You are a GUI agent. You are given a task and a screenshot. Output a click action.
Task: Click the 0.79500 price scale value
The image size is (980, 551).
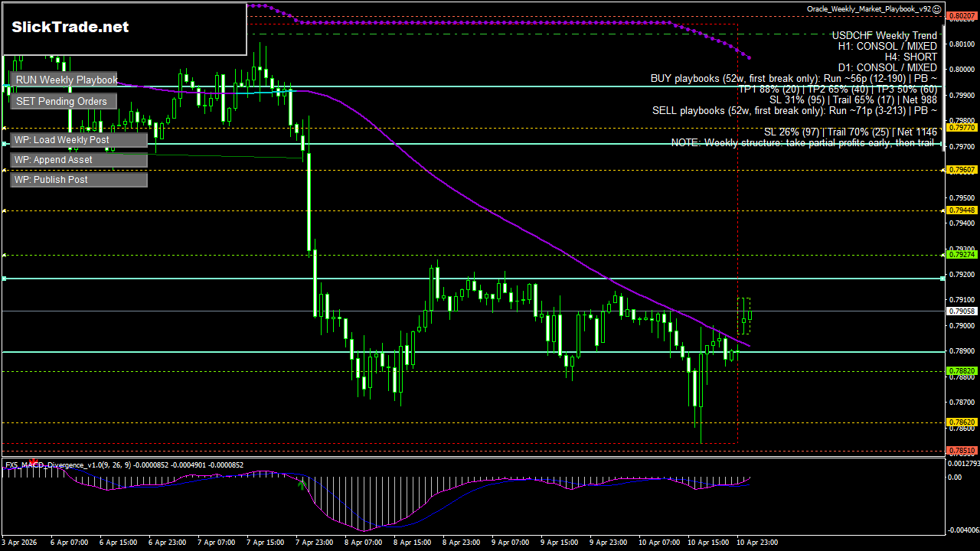962,197
